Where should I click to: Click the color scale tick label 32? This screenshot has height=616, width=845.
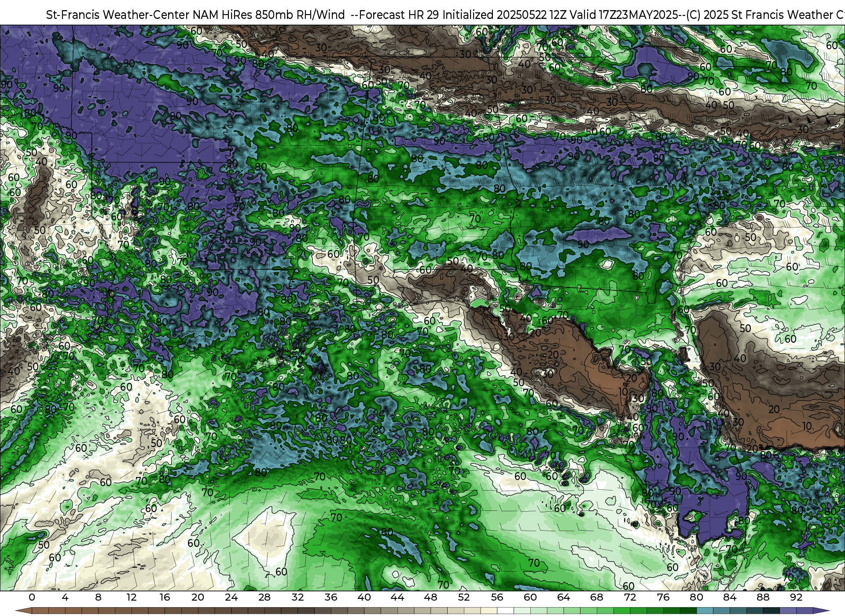(298, 598)
